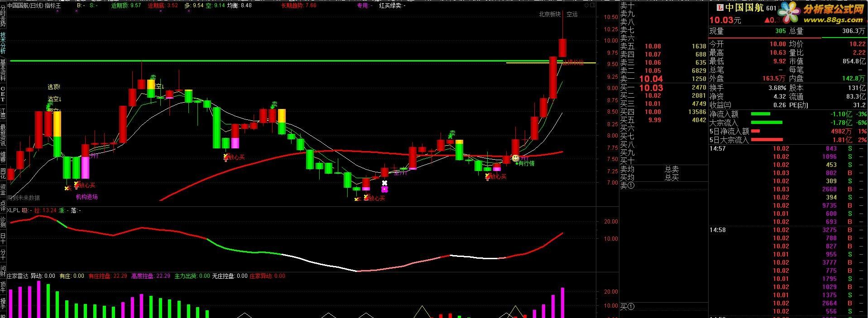Click the 止损价位 label on the yellow line
The image size is (868, 318).
tap(573, 63)
